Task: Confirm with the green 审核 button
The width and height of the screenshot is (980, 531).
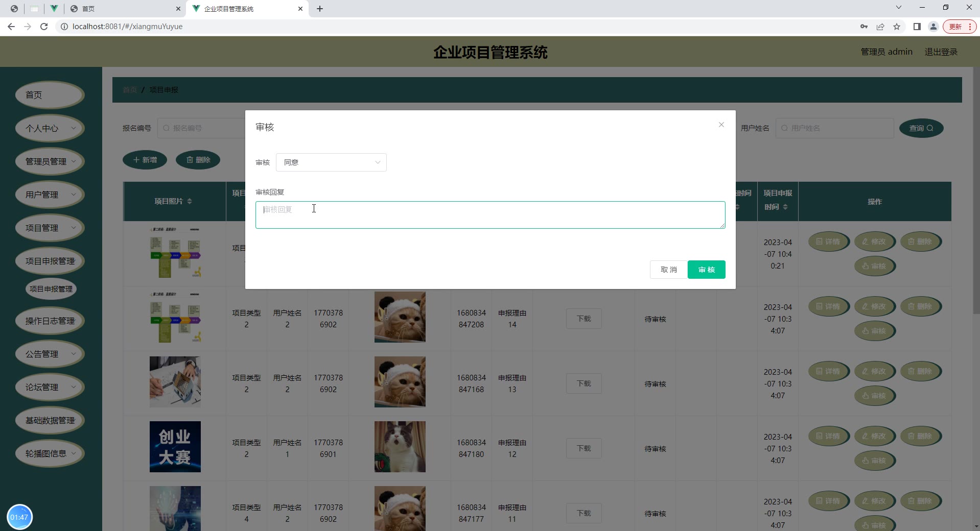Action: 706,270
